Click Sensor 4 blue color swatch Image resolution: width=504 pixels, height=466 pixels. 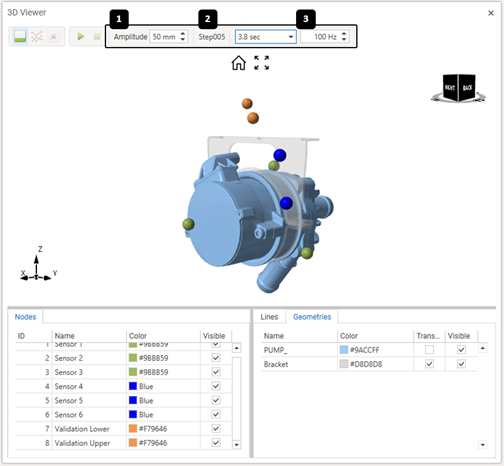pyautogui.click(x=133, y=386)
